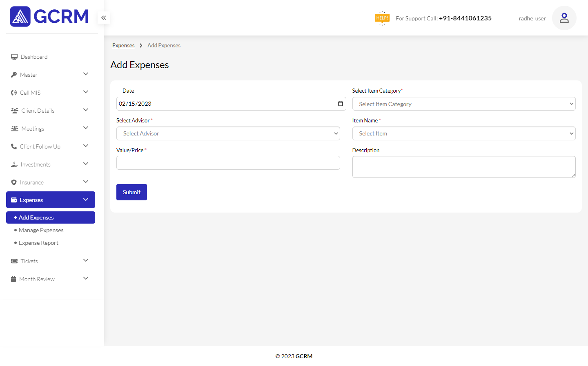This screenshot has height=366, width=588.
Task: Click the Call MIS phone icon
Action: coord(14,93)
